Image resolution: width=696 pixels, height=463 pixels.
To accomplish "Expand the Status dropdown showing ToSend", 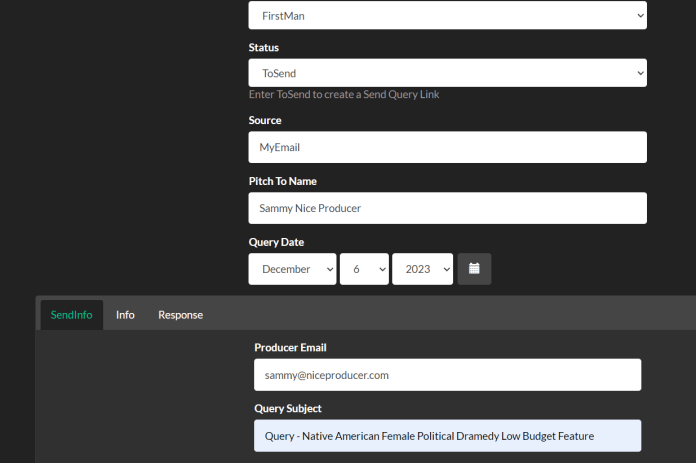I will point(447,73).
